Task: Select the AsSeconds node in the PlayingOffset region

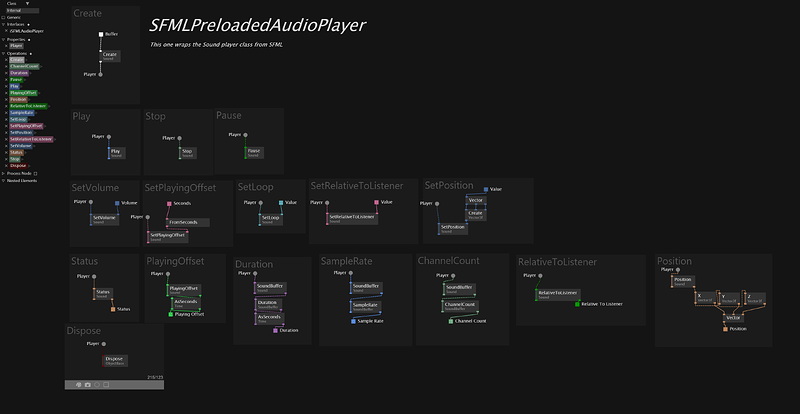Action: (186, 303)
